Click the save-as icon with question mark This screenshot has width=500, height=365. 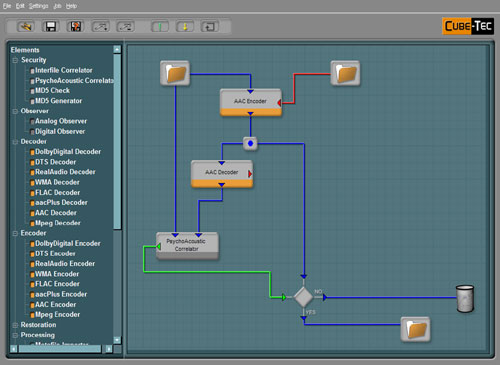pos(75,26)
